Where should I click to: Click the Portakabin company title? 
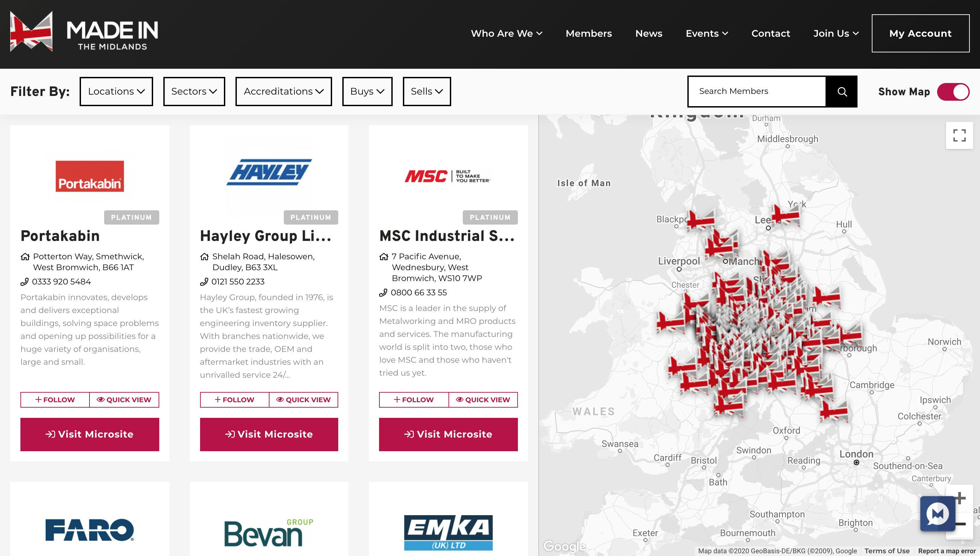click(60, 235)
